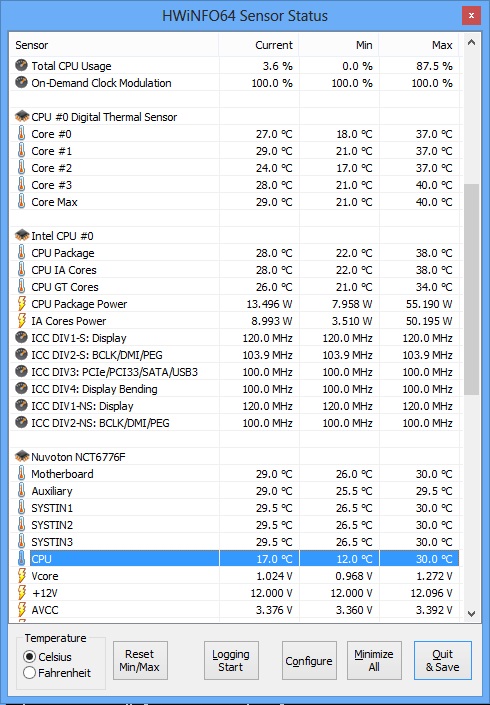The width and height of the screenshot is (490, 705).
Task: Open the Configure dialog
Action: tap(309, 660)
